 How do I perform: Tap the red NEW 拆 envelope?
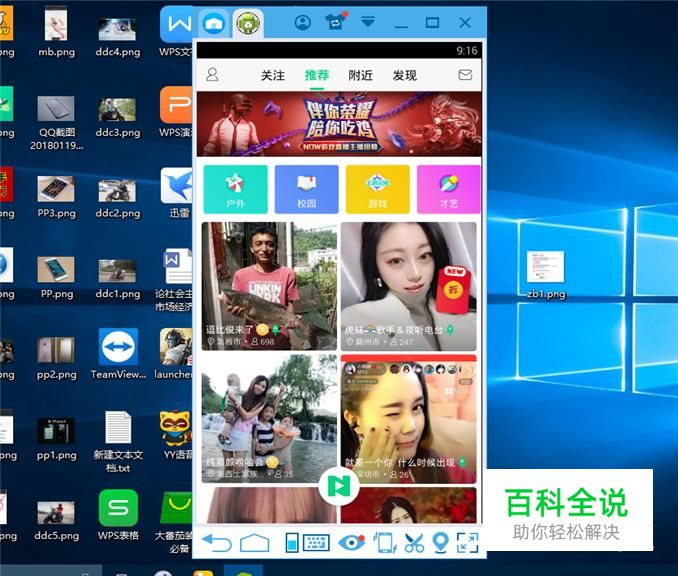pyautogui.click(x=453, y=290)
